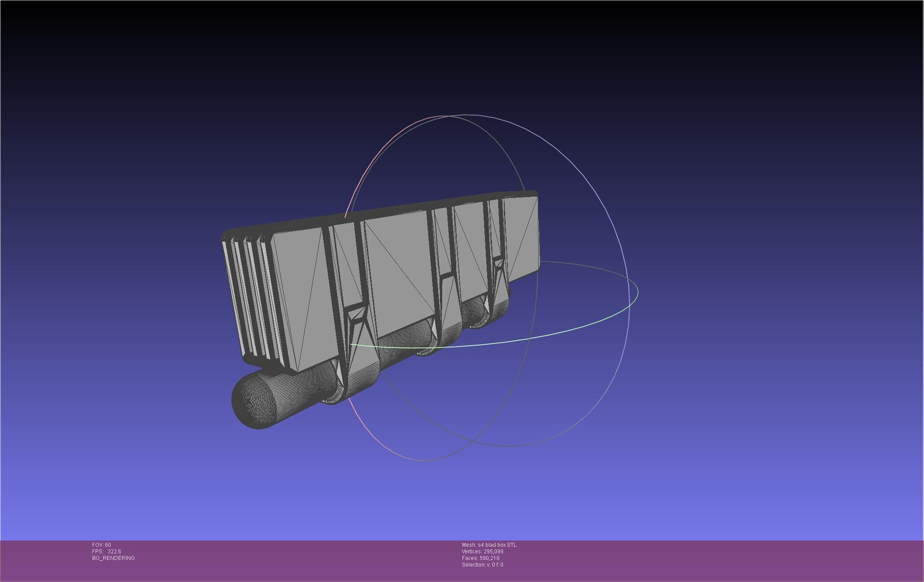Click the 'Selection: v: 0 f: 0' text

pos(483,565)
